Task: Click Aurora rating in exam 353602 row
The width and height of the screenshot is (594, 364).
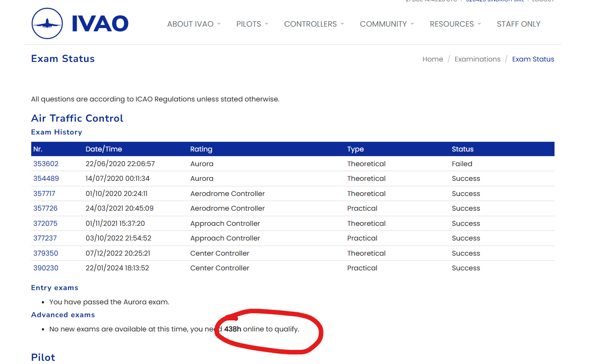Action: [x=202, y=164]
